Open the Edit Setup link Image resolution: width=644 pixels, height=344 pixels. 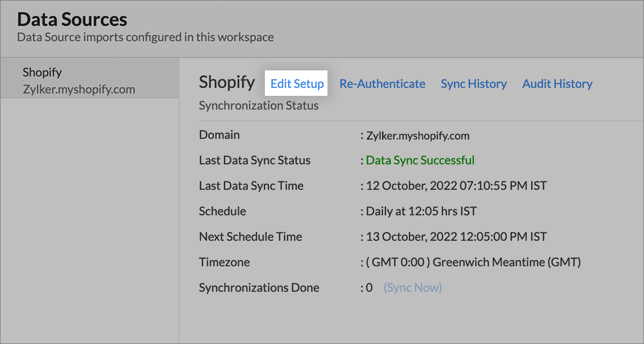click(296, 84)
